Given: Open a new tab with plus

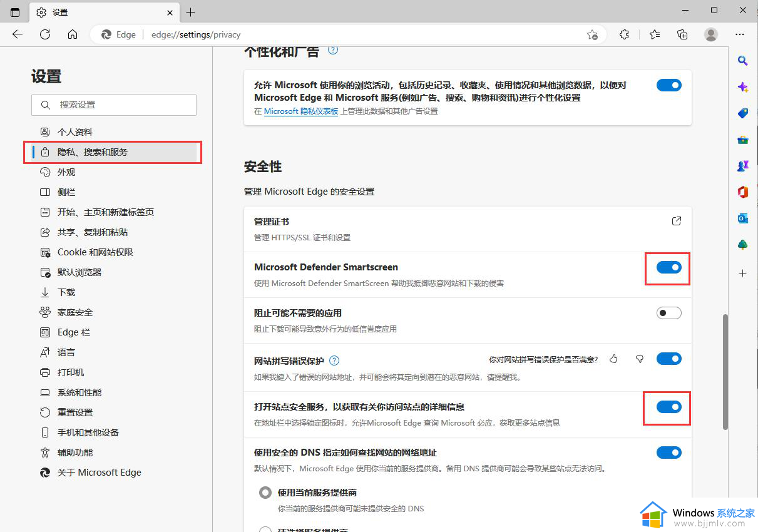Looking at the screenshot, I should tap(191, 12).
